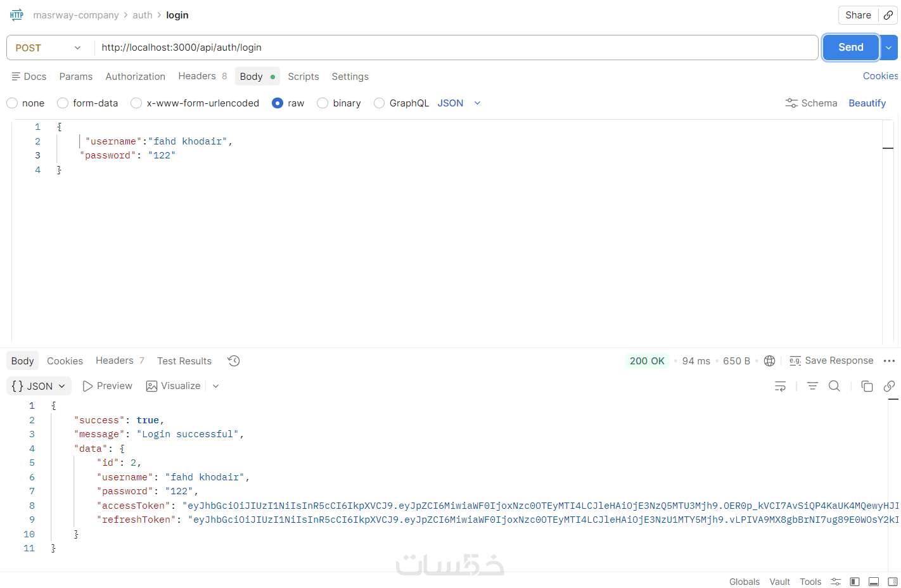Viewport: 901px width, 588px height.
Task: Open response JSON format dropdown
Action: 39,386
